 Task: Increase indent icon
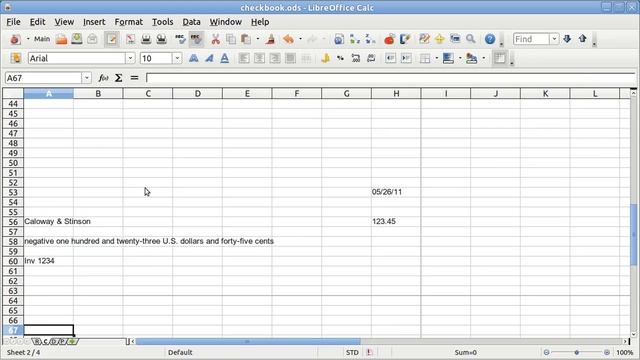click(x=406, y=58)
